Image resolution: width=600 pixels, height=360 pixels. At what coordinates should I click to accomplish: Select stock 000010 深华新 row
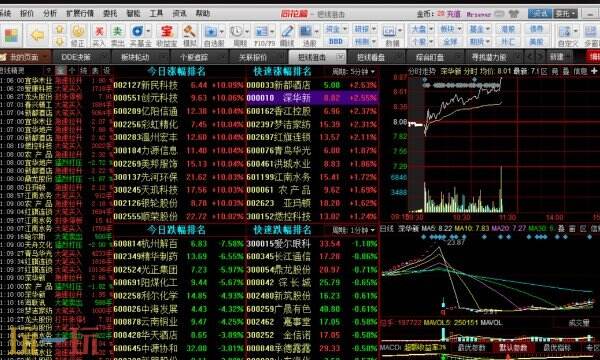312,98
